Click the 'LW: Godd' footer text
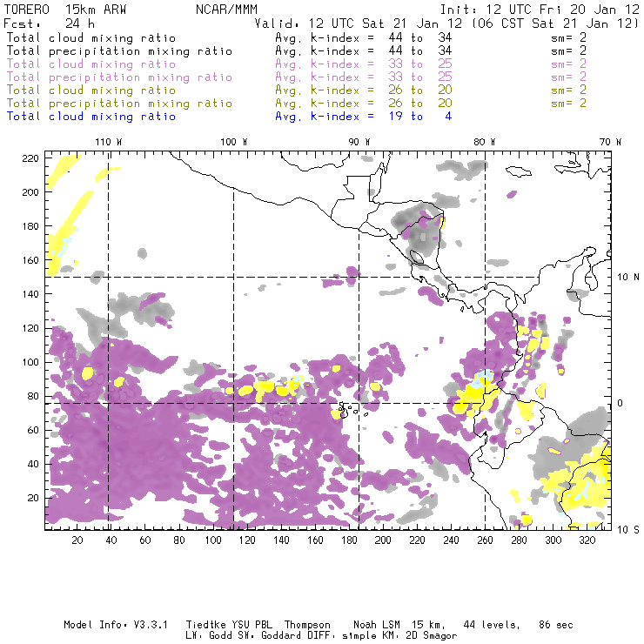 [209, 636]
